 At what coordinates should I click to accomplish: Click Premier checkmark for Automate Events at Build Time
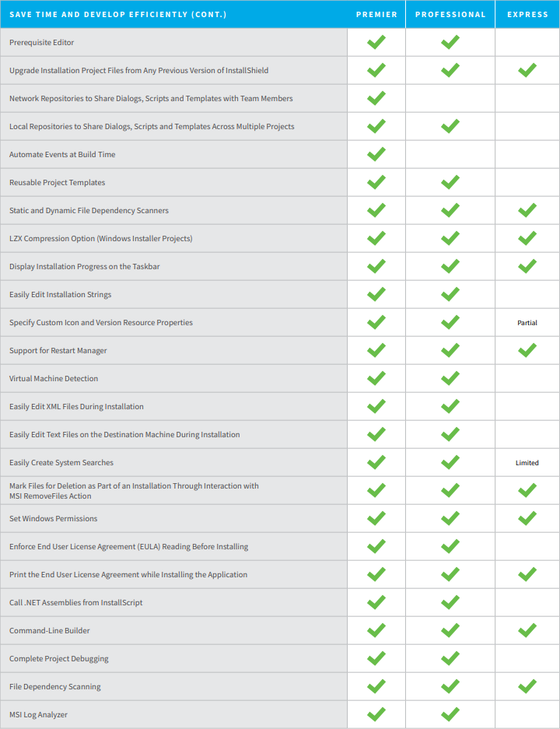tap(376, 154)
